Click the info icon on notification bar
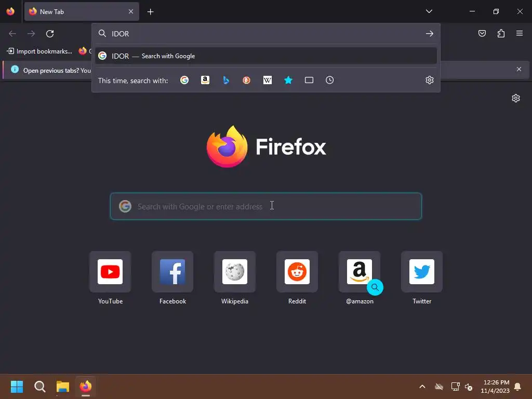 [15, 69]
